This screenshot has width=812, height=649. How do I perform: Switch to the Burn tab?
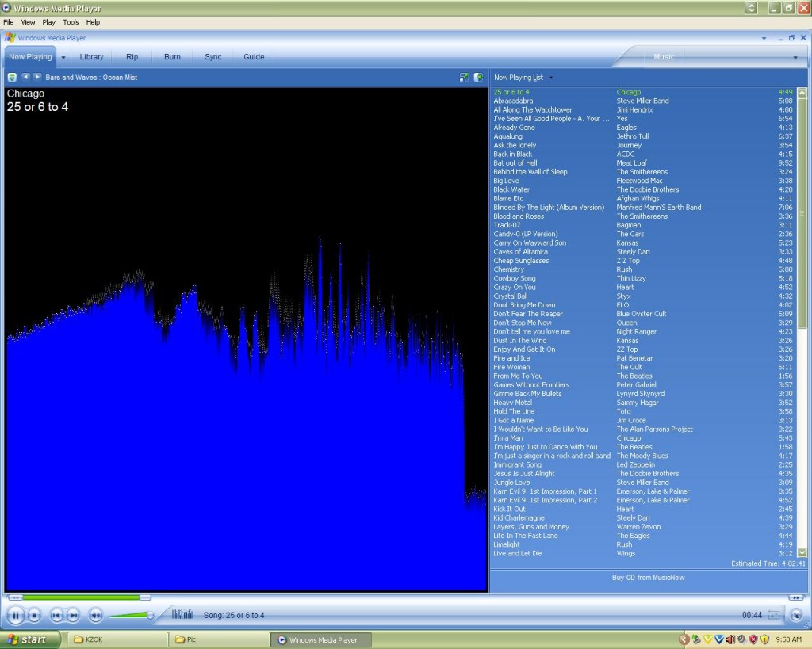click(172, 57)
